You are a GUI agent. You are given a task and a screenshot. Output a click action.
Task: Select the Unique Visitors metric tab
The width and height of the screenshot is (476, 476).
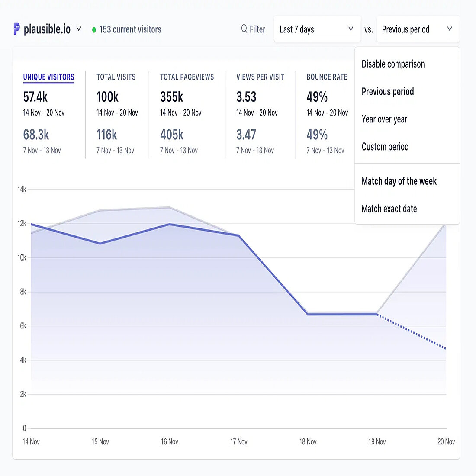[x=48, y=77]
